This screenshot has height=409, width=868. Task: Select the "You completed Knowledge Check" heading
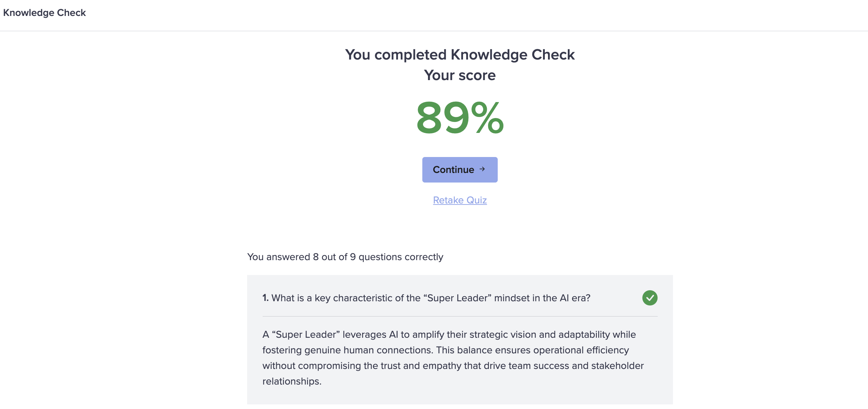point(459,55)
